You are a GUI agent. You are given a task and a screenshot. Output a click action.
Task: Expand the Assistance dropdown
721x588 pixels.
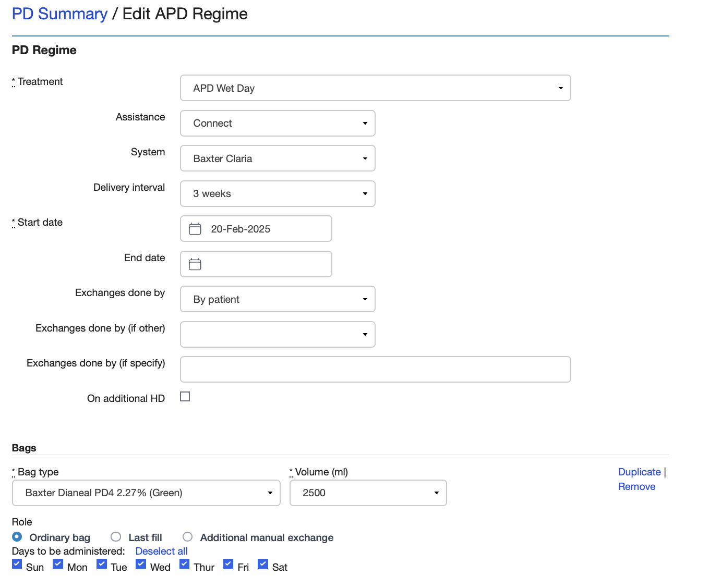pyautogui.click(x=365, y=123)
